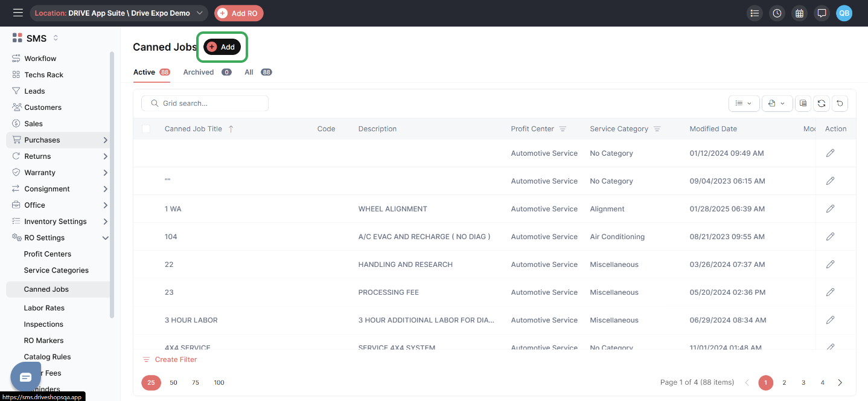Edit the 104 canned job with pencil
This screenshot has width=868, height=401.
coord(830,237)
